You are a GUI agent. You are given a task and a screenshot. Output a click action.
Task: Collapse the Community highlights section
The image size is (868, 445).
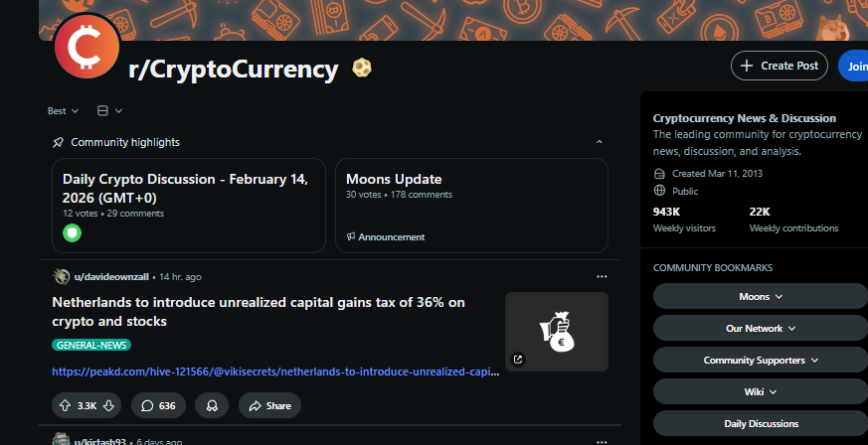[599, 142]
